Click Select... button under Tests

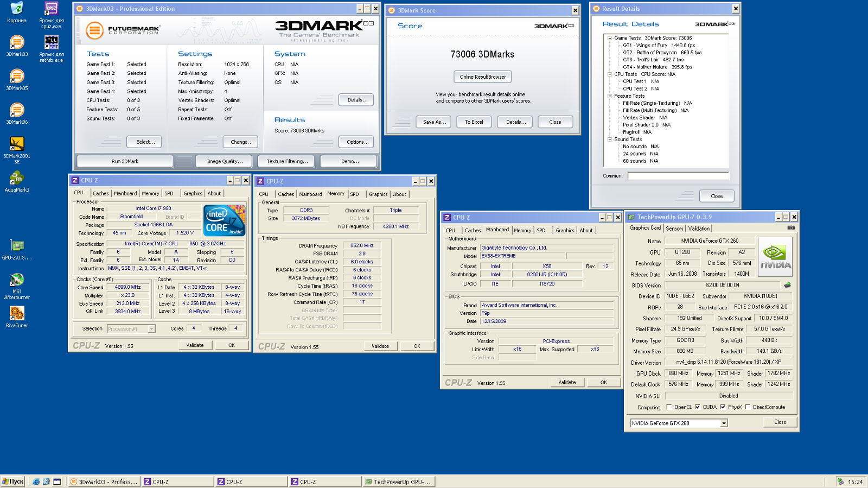[144, 142]
